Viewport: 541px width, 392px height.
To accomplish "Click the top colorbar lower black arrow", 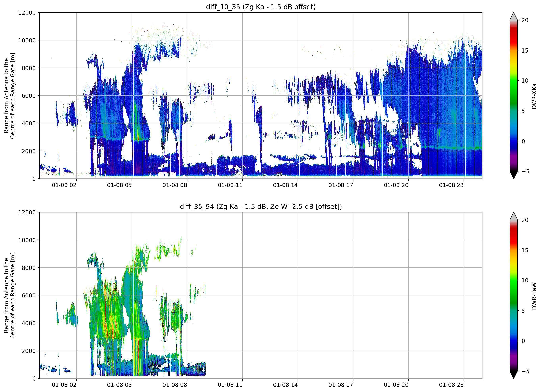I will pos(514,175).
